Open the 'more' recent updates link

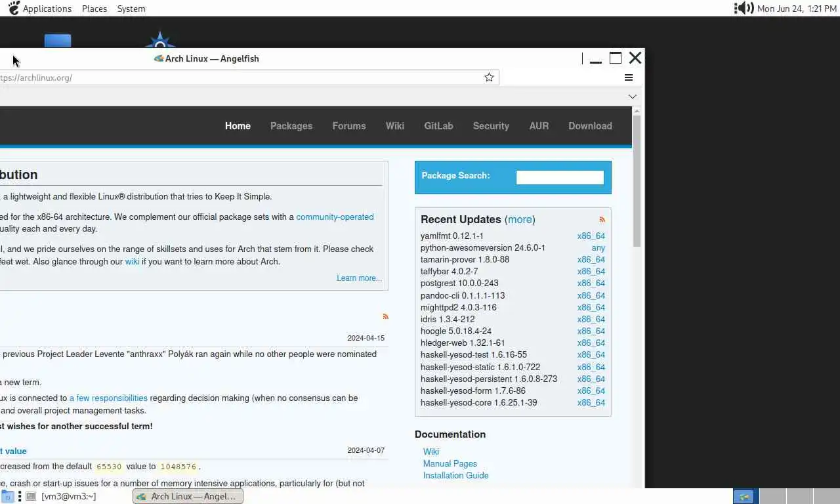[520, 220]
